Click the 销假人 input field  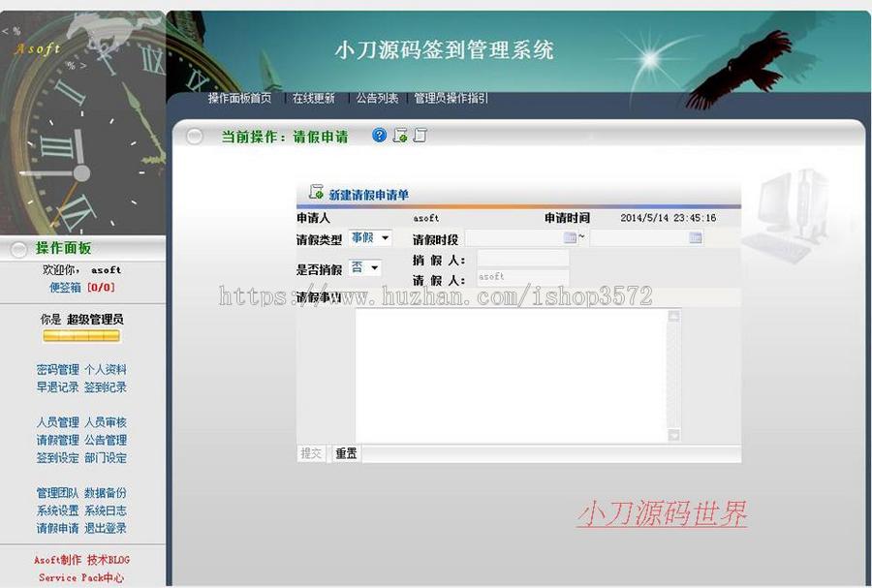(523, 259)
